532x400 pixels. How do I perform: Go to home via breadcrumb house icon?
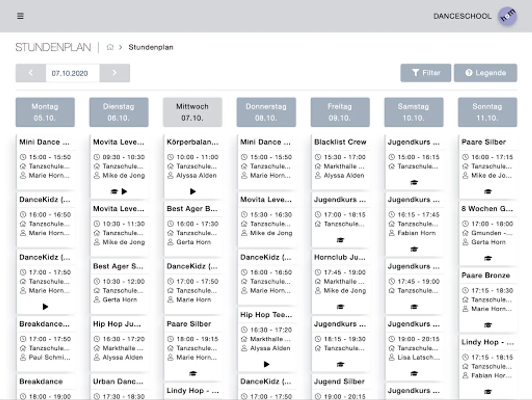(x=110, y=47)
